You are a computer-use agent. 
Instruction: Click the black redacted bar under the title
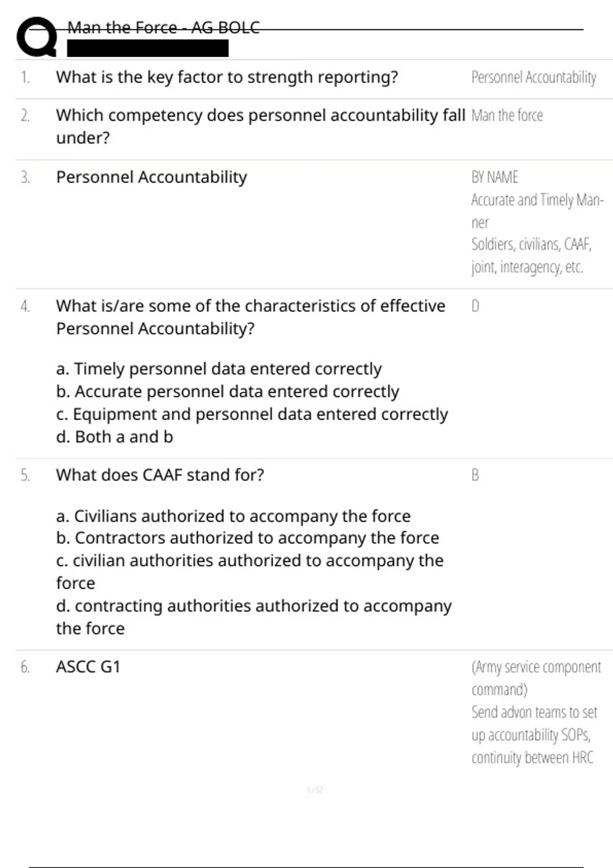(x=148, y=49)
